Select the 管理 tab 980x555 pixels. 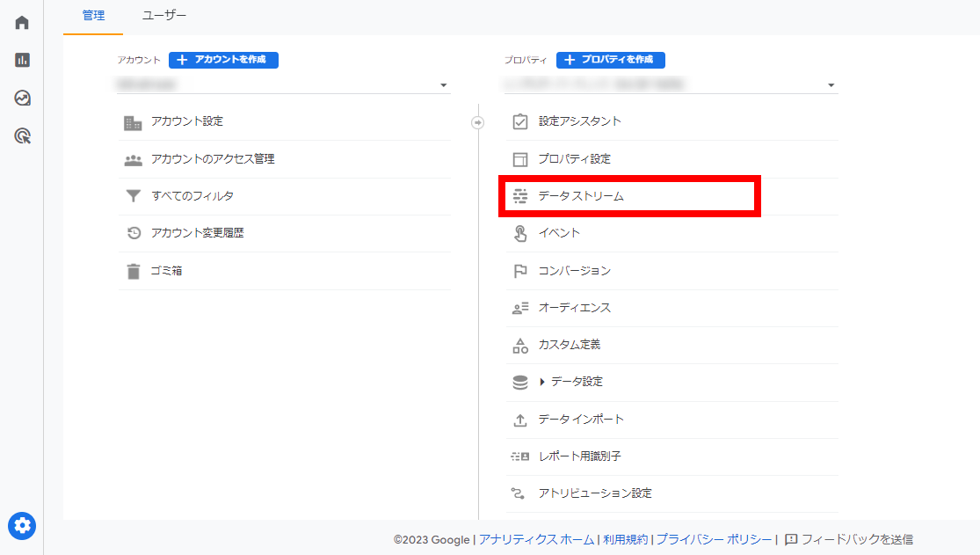click(x=93, y=15)
